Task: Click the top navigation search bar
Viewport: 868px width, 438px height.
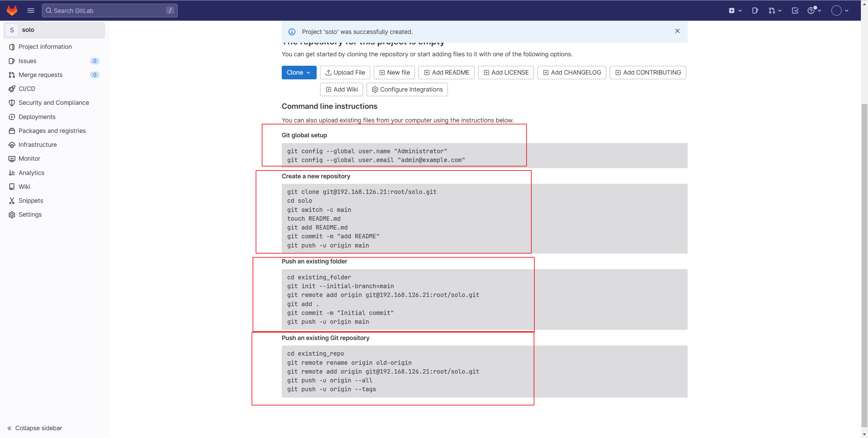Action: 110,10
